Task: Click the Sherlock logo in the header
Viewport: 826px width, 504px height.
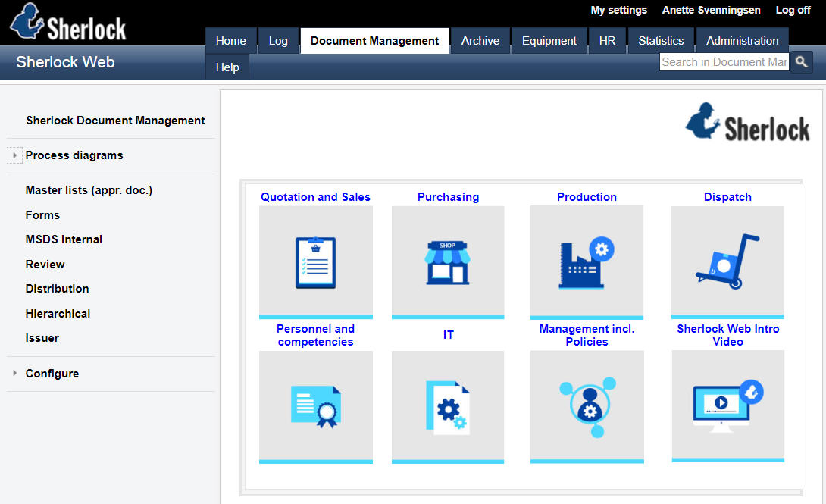Action: (68, 22)
